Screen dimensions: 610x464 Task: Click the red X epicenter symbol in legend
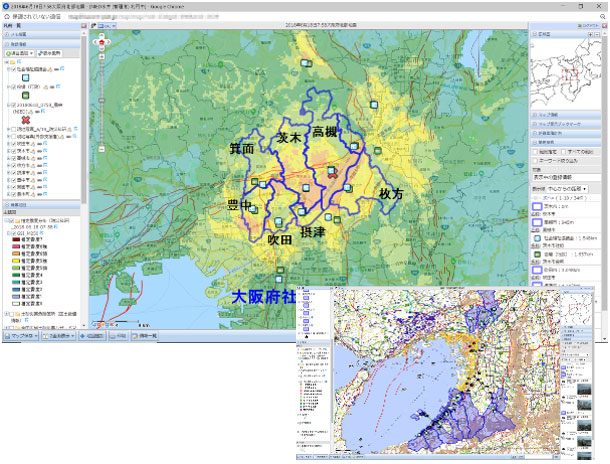click(25, 120)
